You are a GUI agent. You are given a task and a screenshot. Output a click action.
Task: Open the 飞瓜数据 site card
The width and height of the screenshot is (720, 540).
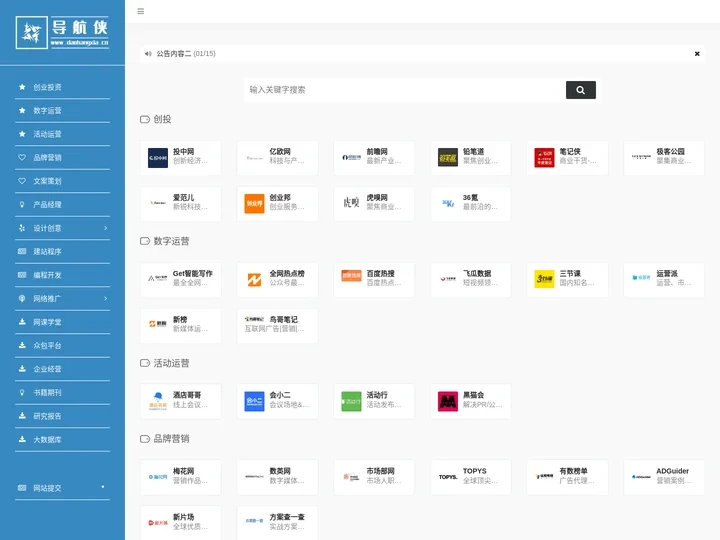pyautogui.click(x=471, y=280)
